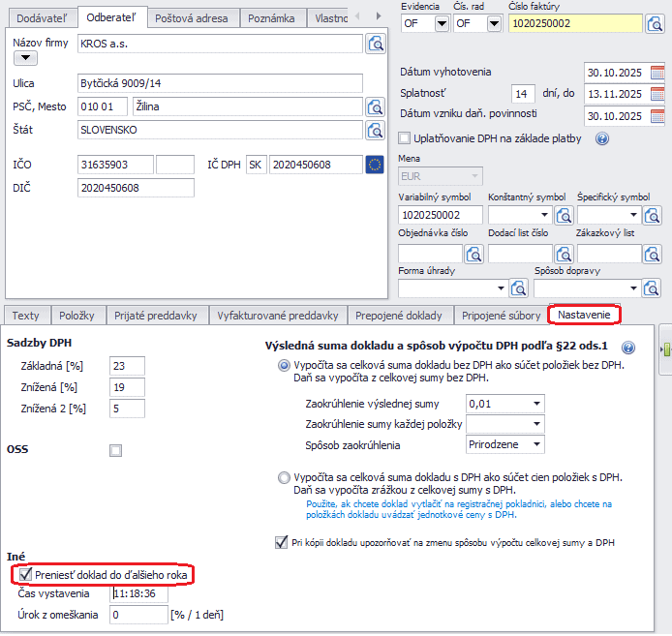Click EU flag verification icon next to IČ DPH

click(375, 165)
